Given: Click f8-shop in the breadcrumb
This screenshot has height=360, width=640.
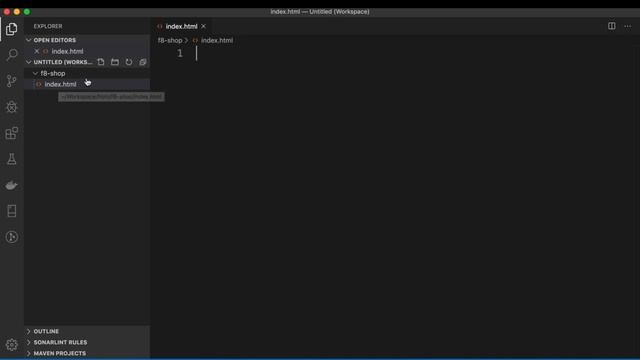Looking at the screenshot, I should 170,40.
